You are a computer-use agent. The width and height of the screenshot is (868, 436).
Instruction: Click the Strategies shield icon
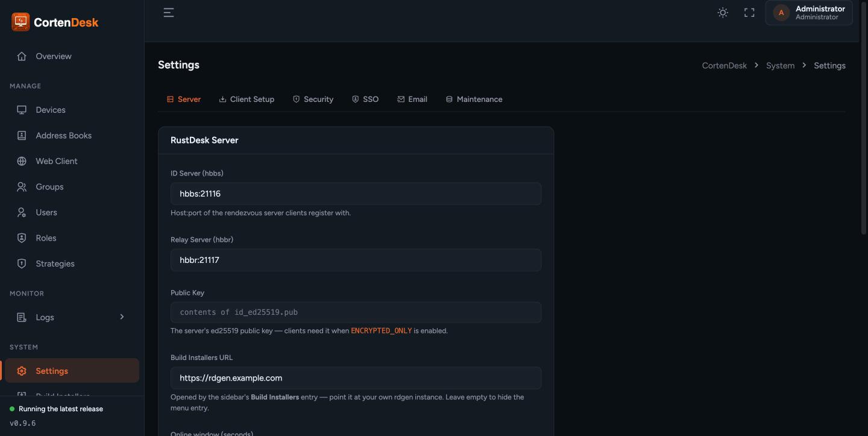point(22,264)
